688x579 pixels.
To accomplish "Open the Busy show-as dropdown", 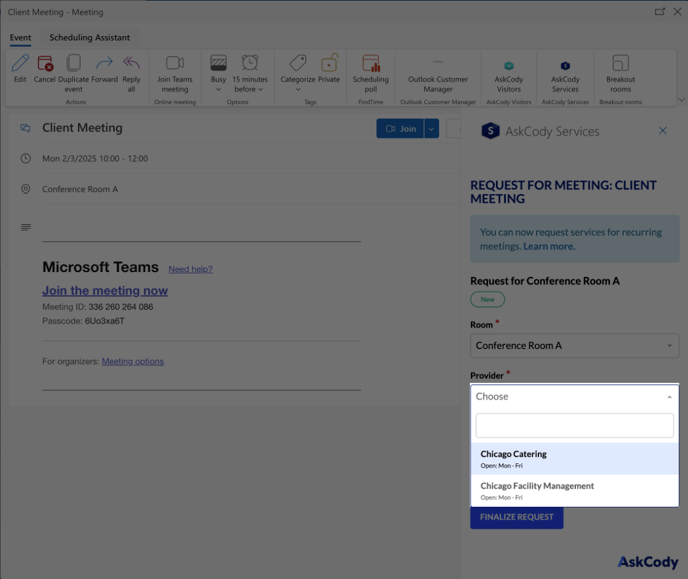I will point(218,74).
